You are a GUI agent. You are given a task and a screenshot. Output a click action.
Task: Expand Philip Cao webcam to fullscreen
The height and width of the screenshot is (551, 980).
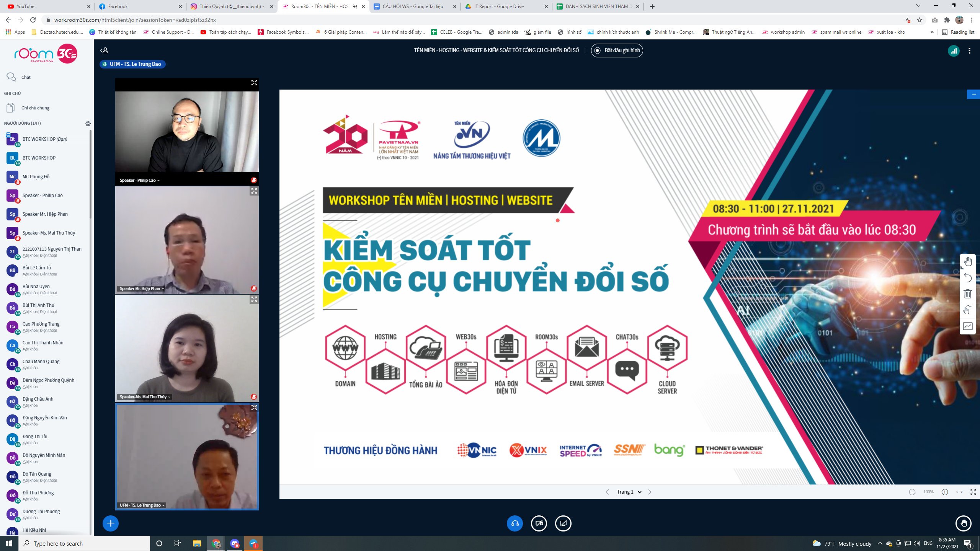(254, 83)
